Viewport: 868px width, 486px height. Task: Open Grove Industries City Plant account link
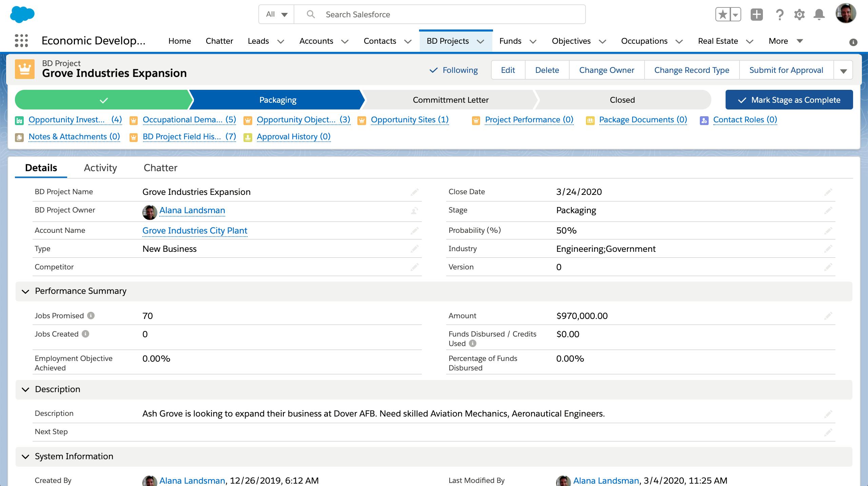195,230
